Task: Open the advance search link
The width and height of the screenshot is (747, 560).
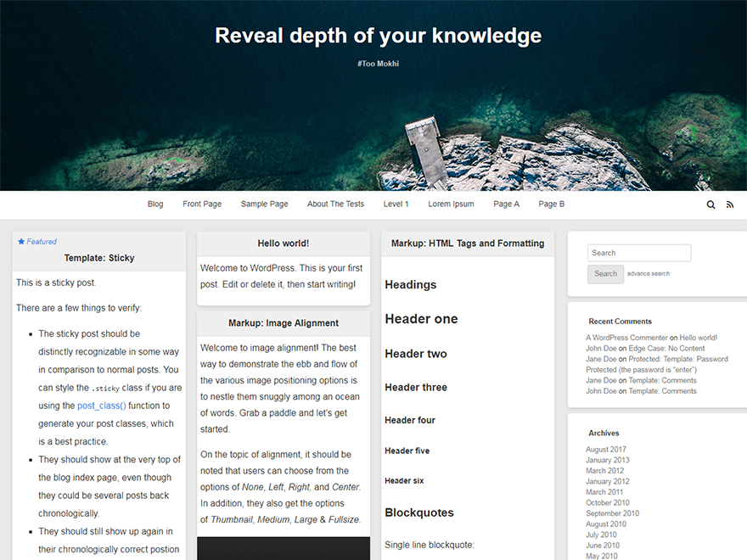Action: 649,274
